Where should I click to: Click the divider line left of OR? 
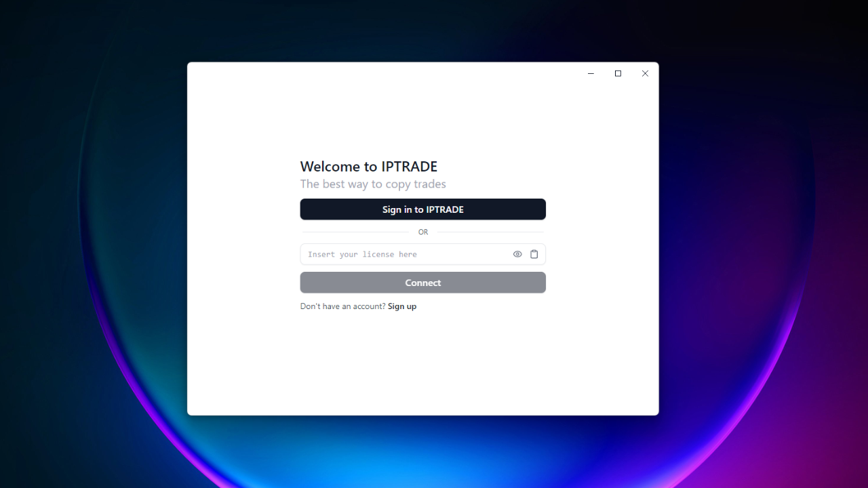pyautogui.click(x=355, y=232)
